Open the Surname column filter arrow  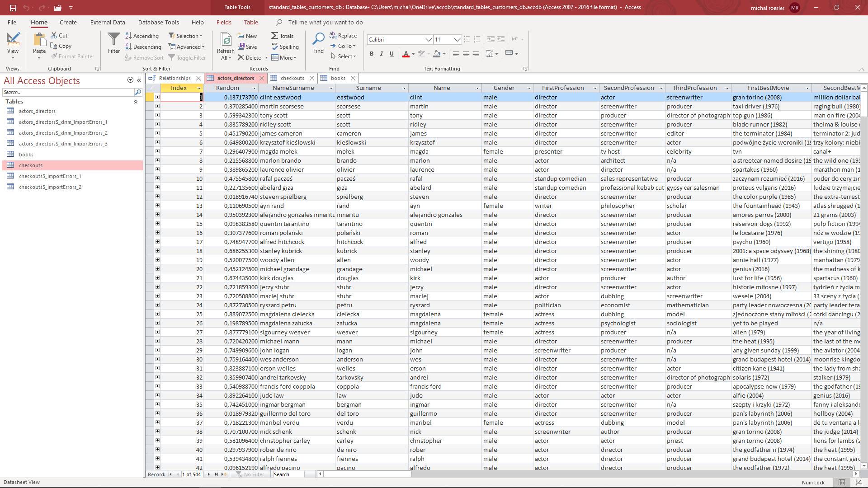tap(405, 88)
